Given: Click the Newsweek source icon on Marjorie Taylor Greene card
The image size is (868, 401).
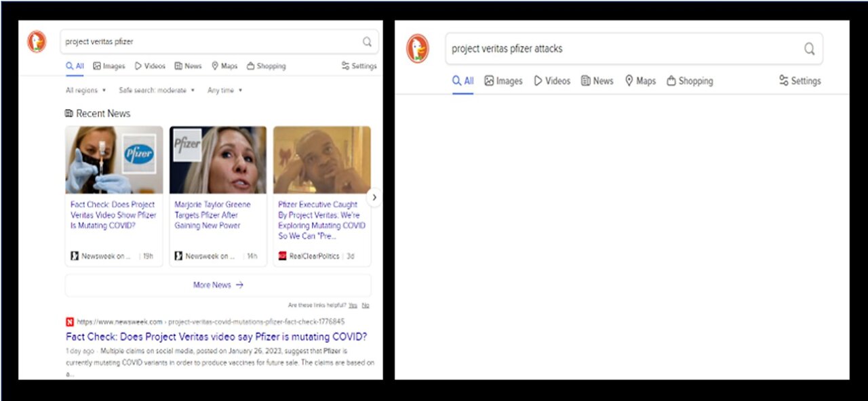Looking at the screenshot, I should (179, 256).
